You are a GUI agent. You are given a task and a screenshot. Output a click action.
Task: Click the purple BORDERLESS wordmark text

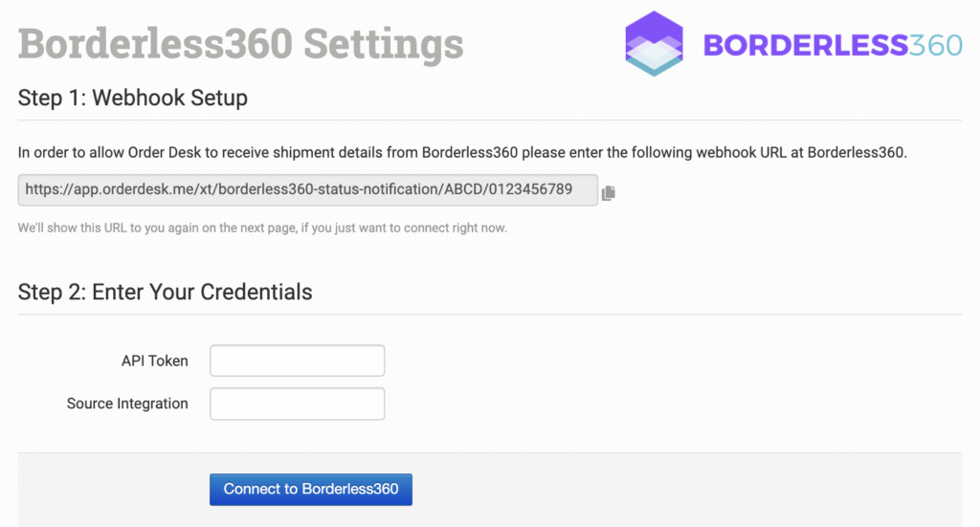coord(805,45)
